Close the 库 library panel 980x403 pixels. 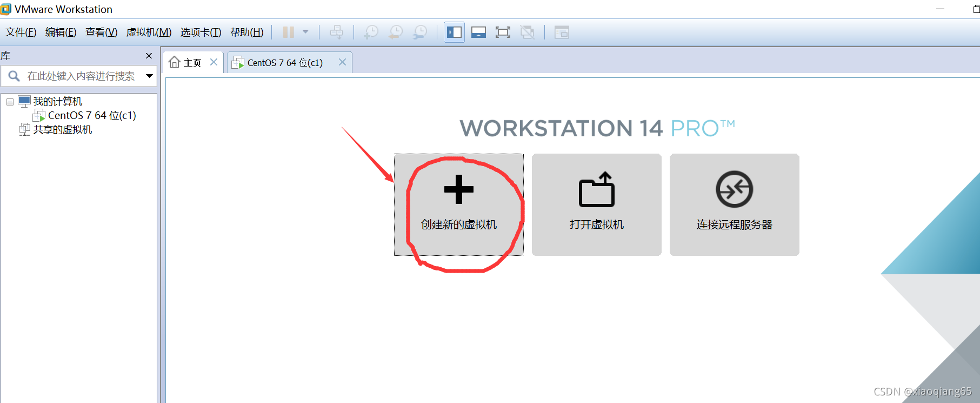149,56
